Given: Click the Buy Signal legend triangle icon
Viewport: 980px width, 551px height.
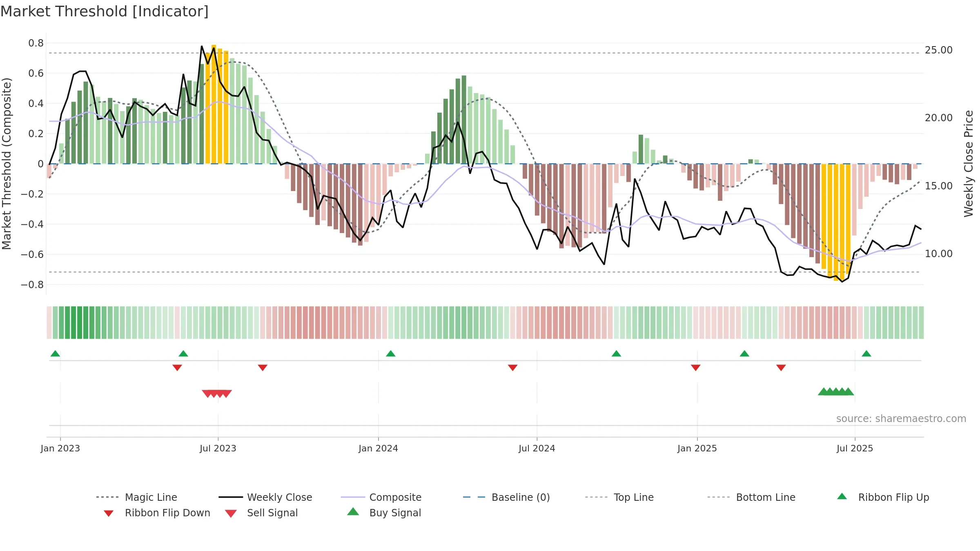Looking at the screenshot, I should click(x=353, y=511).
